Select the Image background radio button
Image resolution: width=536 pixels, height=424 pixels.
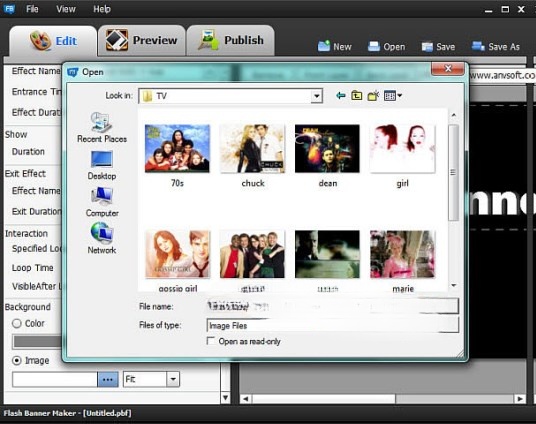(16, 360)
